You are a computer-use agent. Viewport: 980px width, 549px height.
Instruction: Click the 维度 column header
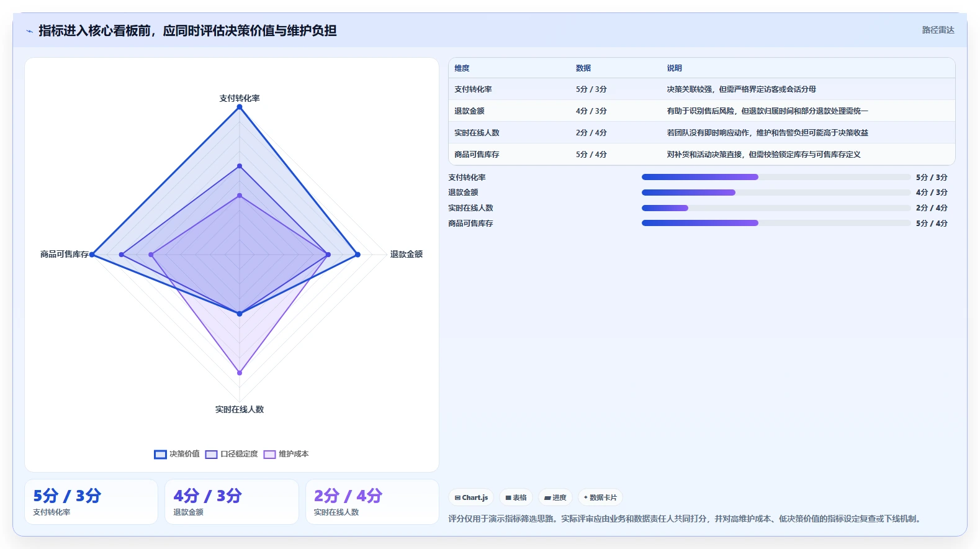462,68
